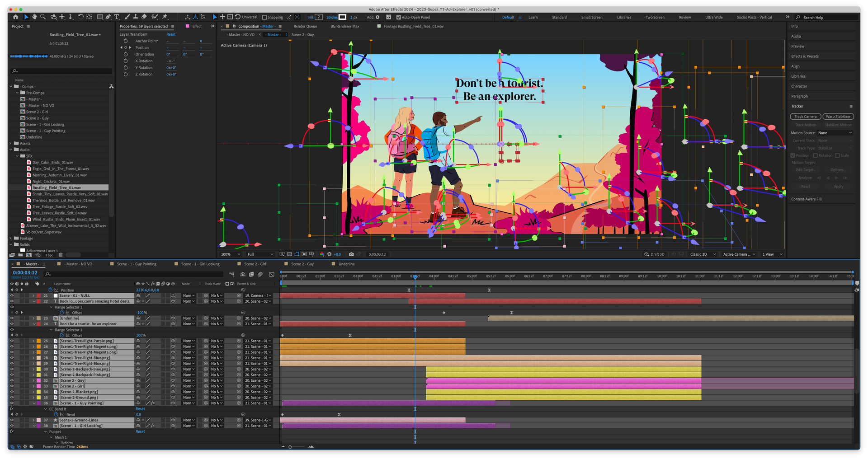The height and width of the screenshot is (459, 868).
Task: Disable the Auto-Open Panel checkbox
Action: pos(398,18)
